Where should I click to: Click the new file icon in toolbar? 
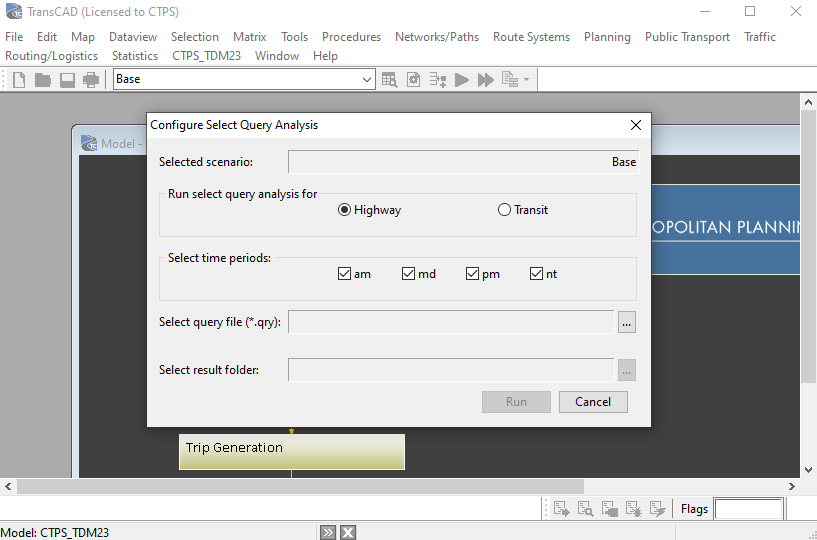19,80
